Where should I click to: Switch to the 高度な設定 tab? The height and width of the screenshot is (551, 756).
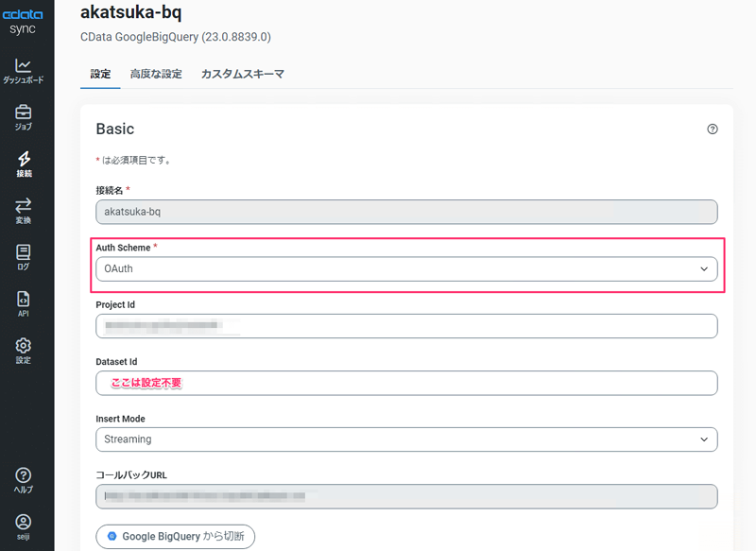tap(156, 74)
